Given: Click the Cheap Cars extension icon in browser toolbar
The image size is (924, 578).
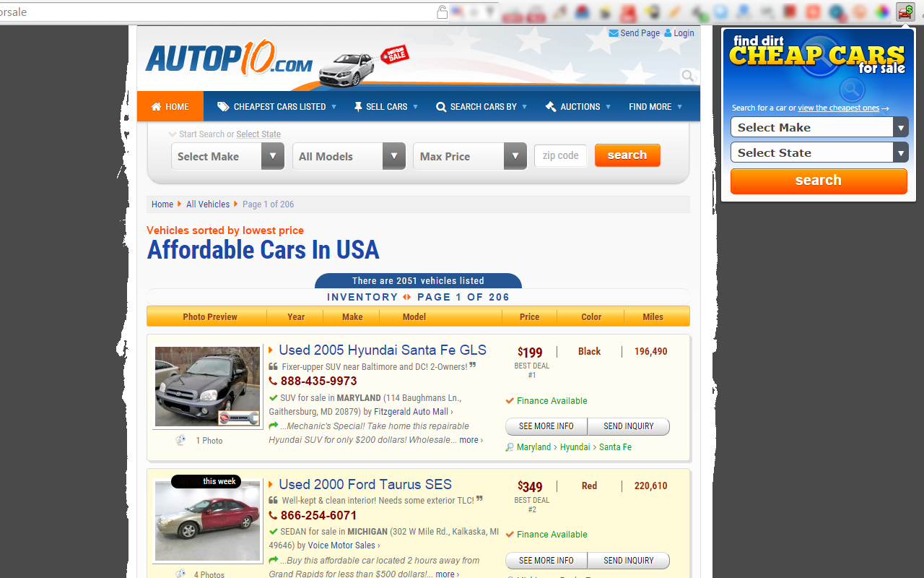Looking at the screenshot, I should [905, 12].
